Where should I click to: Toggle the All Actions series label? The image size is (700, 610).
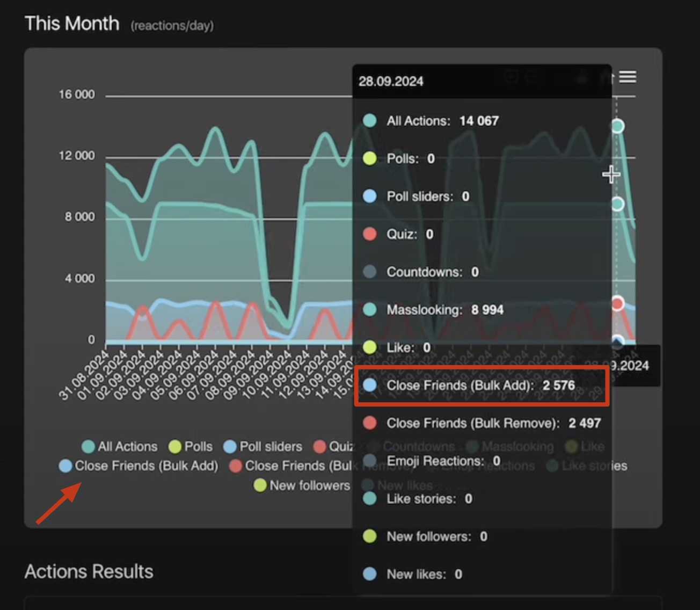point(128,447)
